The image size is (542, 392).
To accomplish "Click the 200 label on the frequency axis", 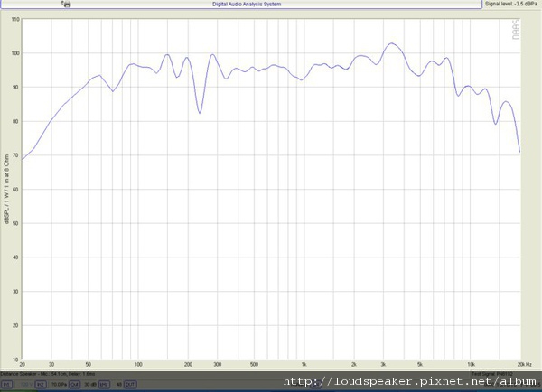I will [x=188, y=364].
